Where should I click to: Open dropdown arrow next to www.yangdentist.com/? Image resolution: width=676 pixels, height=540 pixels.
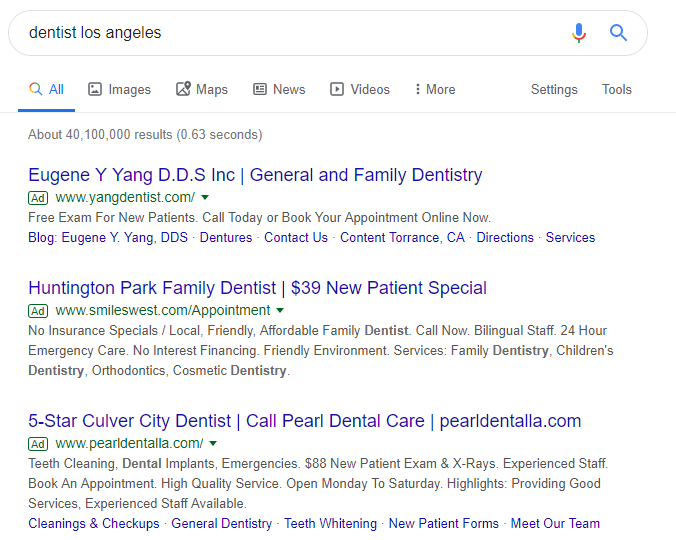click(x=205, y=197)
